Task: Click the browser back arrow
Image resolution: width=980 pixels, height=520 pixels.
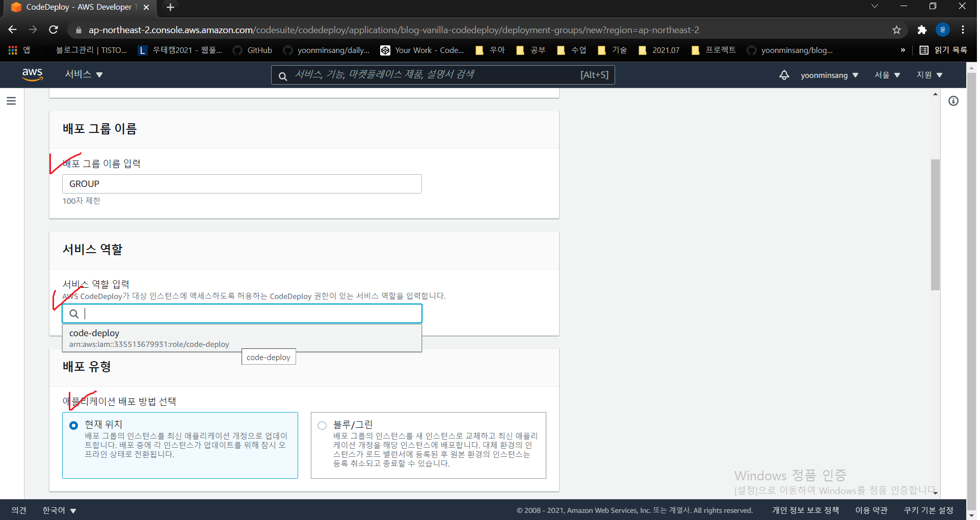Action: 13,30
